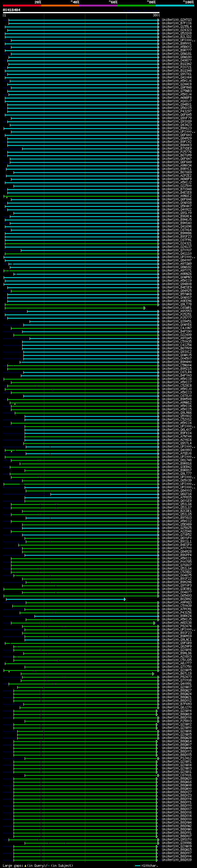The height and width of the screenshot is (868, 197).
Task: Select hit label UniRef100_C6TLR4
Action: (177, 372)
